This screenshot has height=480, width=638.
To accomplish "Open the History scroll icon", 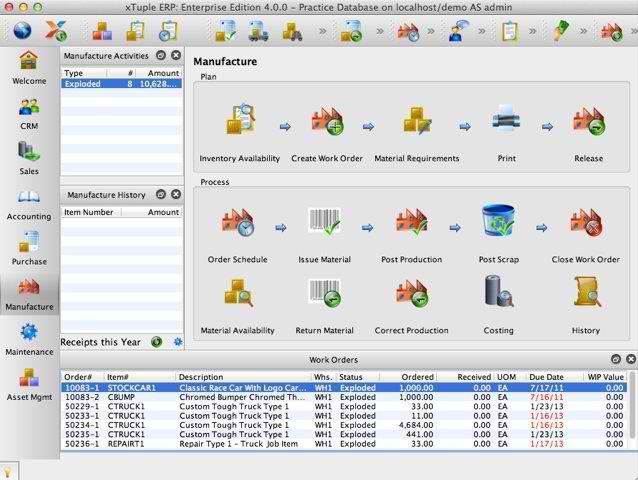I will pyautogui.click(x=587, y=292).
